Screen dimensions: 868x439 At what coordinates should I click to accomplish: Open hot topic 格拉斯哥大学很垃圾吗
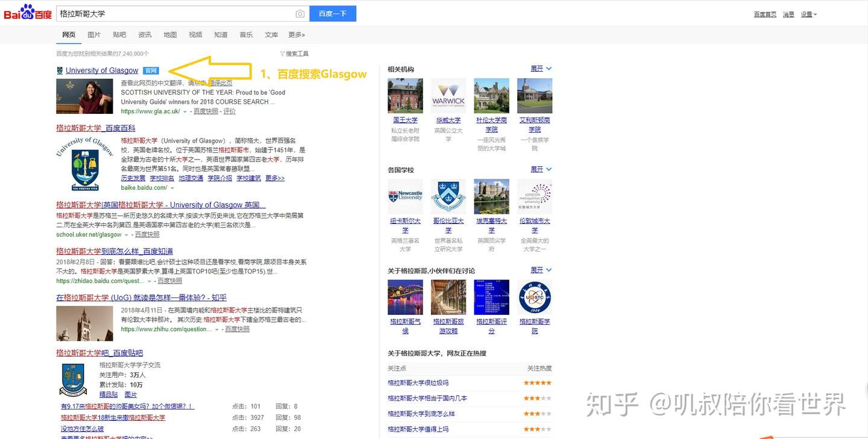(418, 383)
